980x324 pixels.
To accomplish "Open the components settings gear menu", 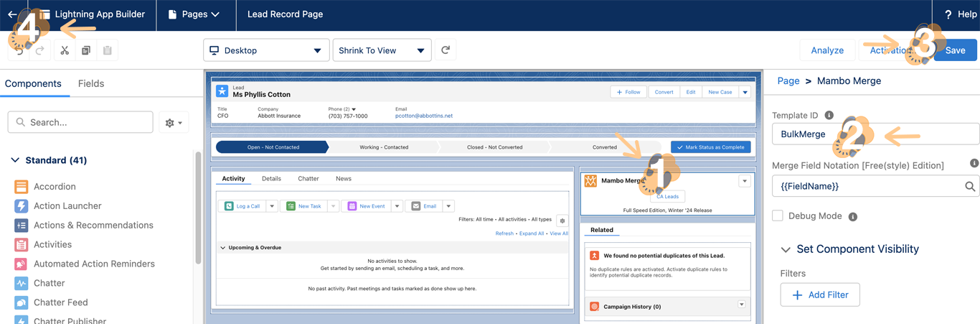I will coord(174,123).
